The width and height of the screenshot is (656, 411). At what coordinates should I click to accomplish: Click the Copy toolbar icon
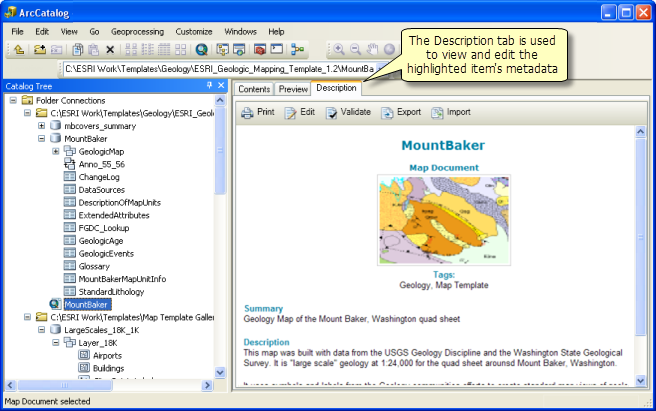point(77,50)
